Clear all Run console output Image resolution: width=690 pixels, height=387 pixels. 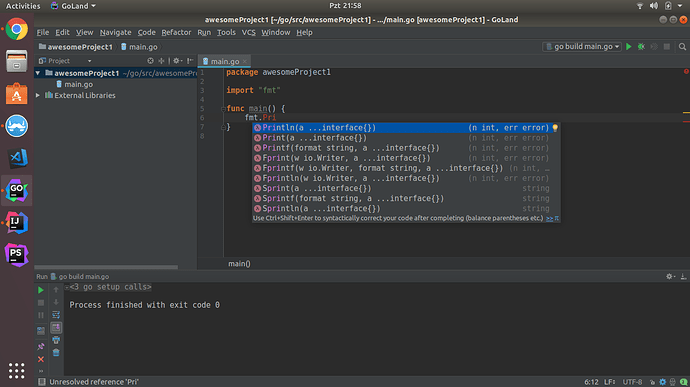[56, 353]
